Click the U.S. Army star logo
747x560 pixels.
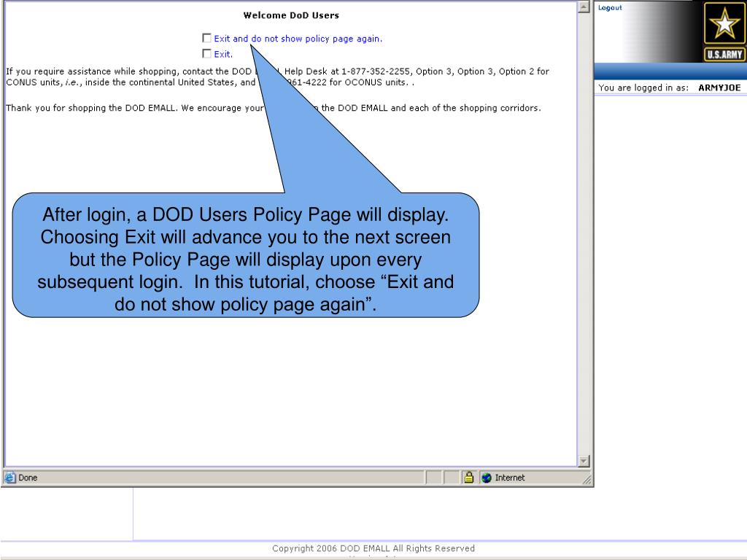click(x=724, y=31)
